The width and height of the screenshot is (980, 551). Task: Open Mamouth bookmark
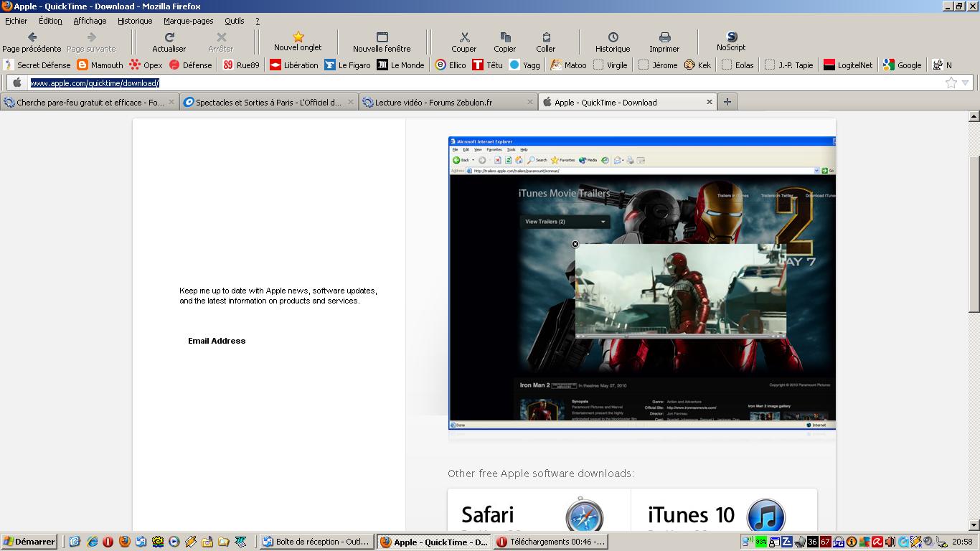100,65
